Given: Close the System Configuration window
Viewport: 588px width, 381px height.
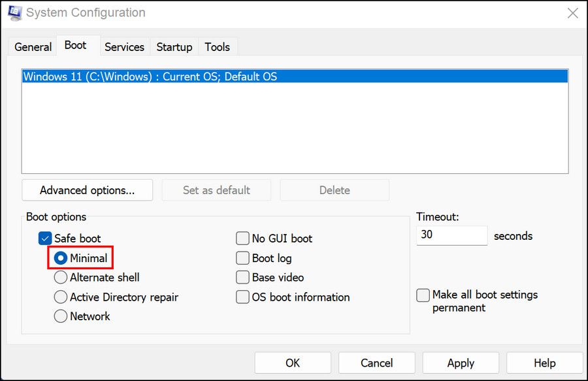Looking at the screenshot, I should click(x=572, y=13).
